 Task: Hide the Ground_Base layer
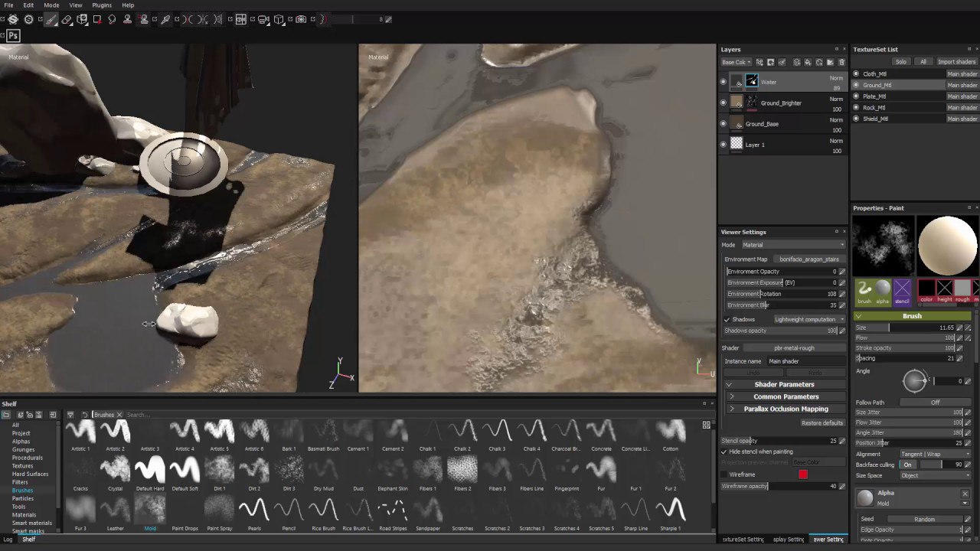(x=723, y=123)
